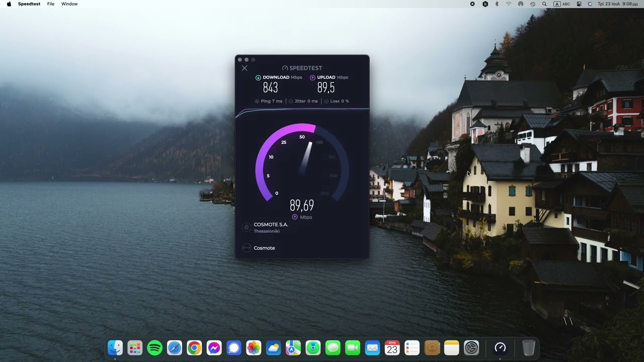
Task: Launch Safari from the Dock
Action: click(x=175, y=347)
